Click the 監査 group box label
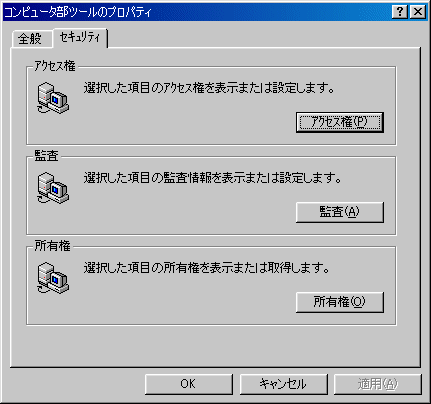Viewport: 431px width, 404px height. click(x=47, y=156)
